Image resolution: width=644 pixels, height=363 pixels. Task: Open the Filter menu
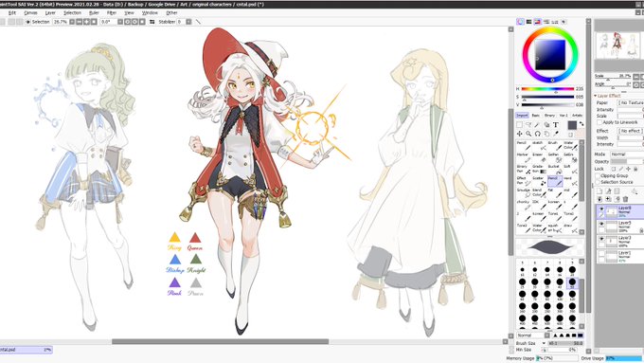point(112,13)
